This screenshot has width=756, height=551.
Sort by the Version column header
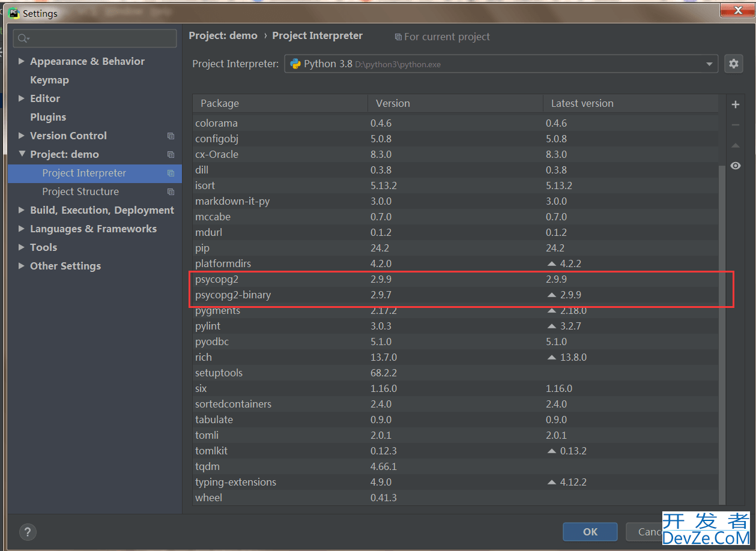pos(455,103)
